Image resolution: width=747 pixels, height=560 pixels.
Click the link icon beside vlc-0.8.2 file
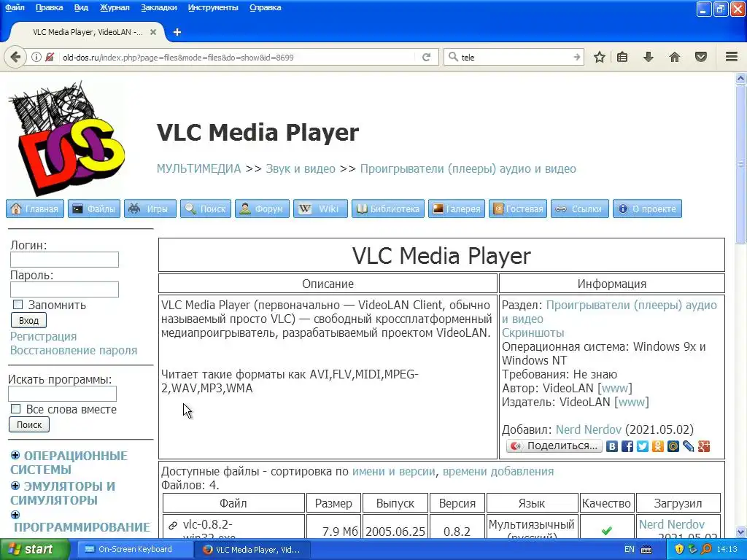click(x=172, y=525)
